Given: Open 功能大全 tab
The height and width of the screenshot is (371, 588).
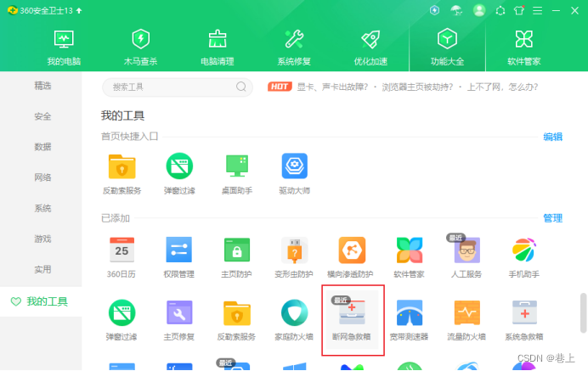Looking at the screenshot, I should tap(448, 48).
